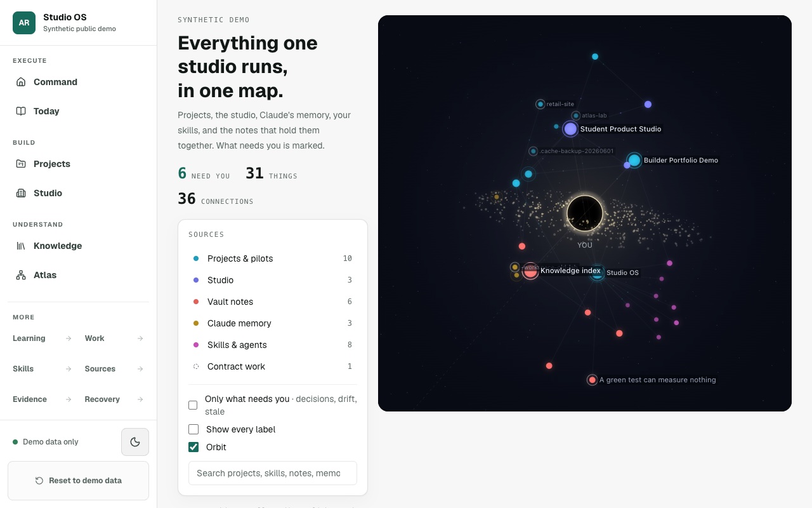The image size is (812, 508).
Task: Open the Evidence link
Action: point(42,399)
